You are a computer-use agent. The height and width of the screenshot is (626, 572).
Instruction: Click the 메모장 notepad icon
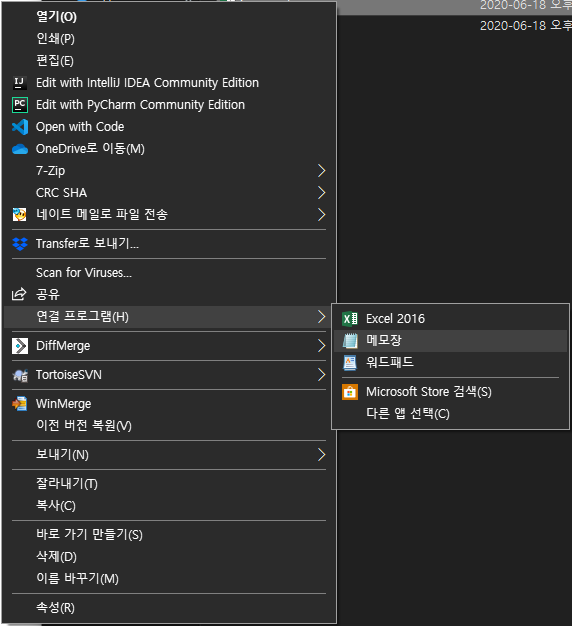350,341
